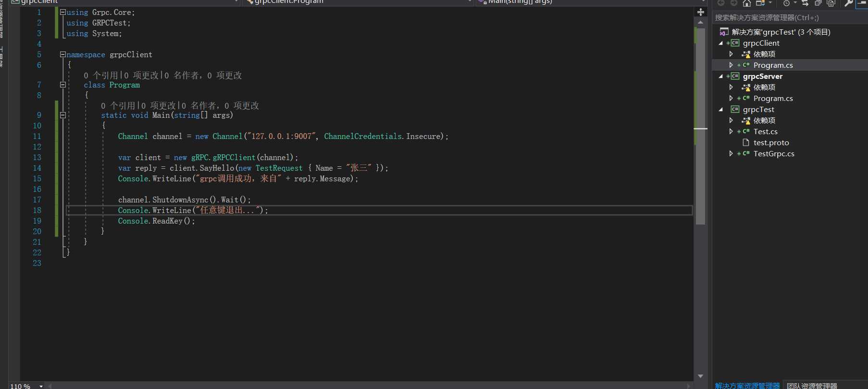868x389 pixels.
Task: Expand the TestGrpc.cs node
Action: pos(731,153)
